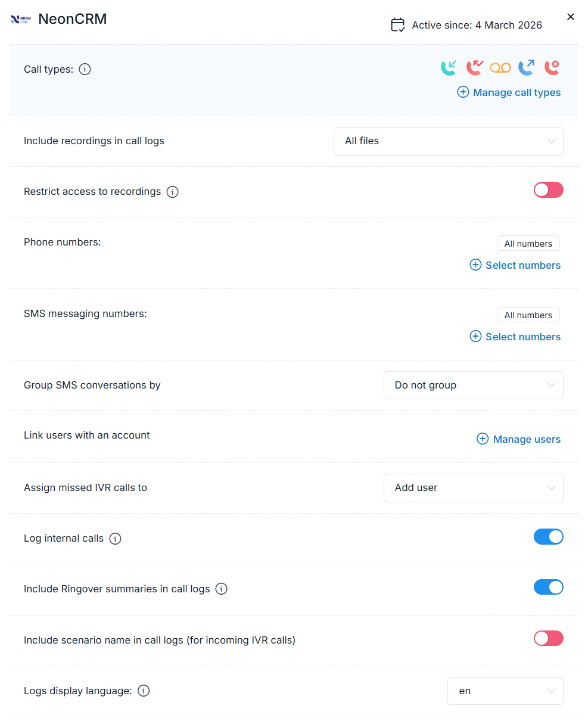Click All numbers tag under SMS messaging numbers
The image size is (588, 724).
click(528, 315)
